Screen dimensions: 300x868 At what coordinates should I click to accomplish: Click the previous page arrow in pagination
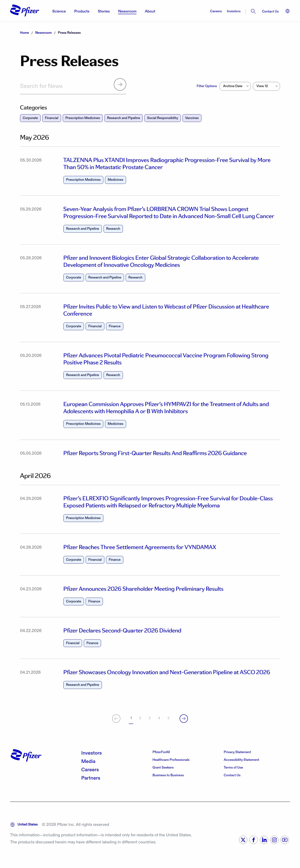click(116, 718)
